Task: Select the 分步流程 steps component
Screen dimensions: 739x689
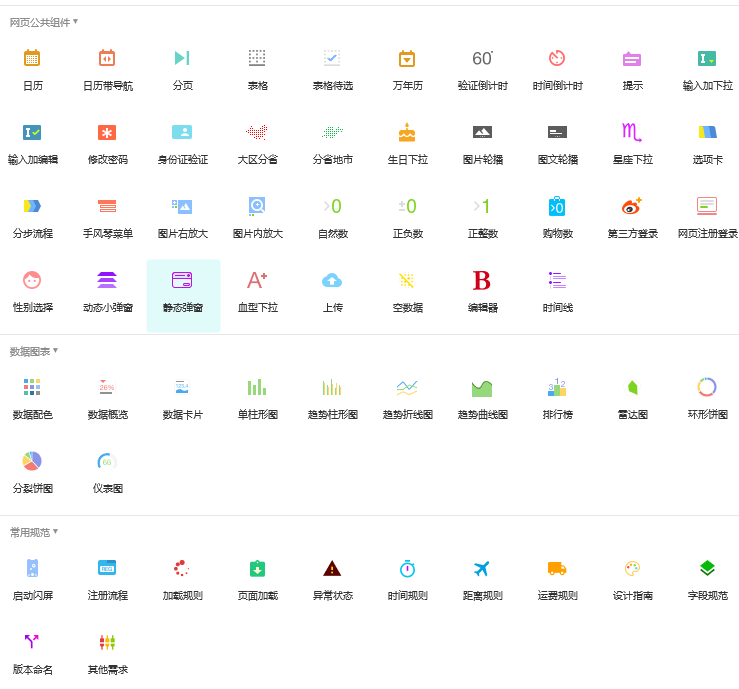Action: 32,206
